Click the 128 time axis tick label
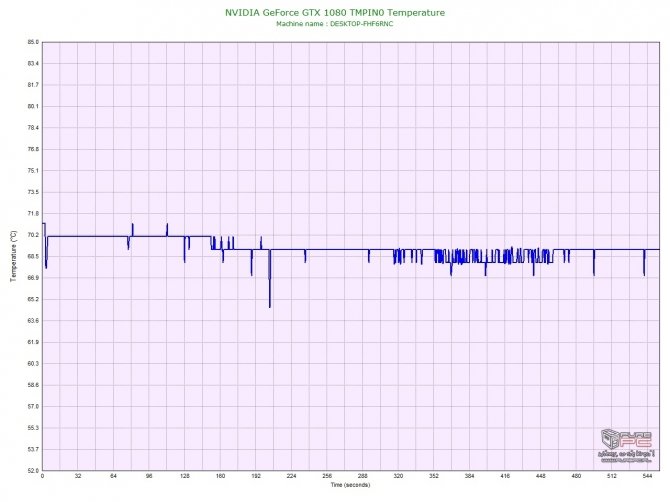Image resolution: width=670 pixels, height=502 pixels. pyautogui.click(x=185, y=476)
